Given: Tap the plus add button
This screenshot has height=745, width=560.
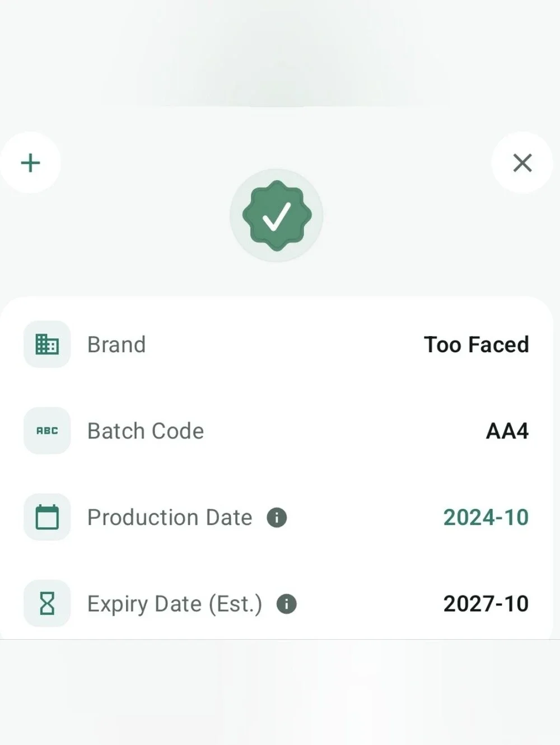Looking at the screenshot, I should (30, 163).
